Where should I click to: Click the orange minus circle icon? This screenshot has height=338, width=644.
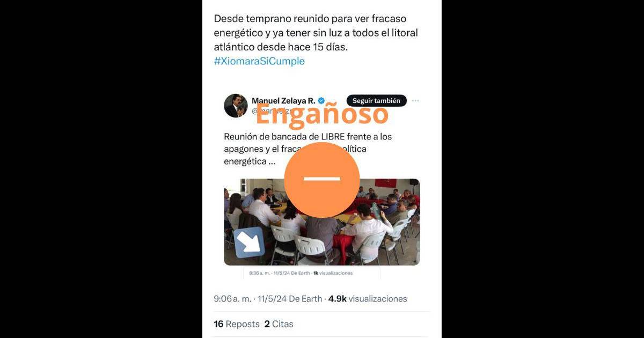click(x=322, y=180)
